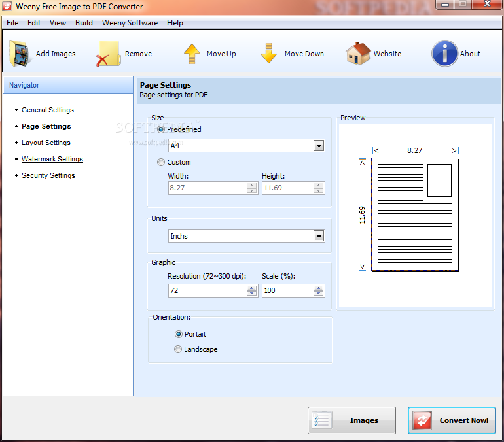
Task: Click the checklist icon on Images button
Action: [x=322, y=420]
